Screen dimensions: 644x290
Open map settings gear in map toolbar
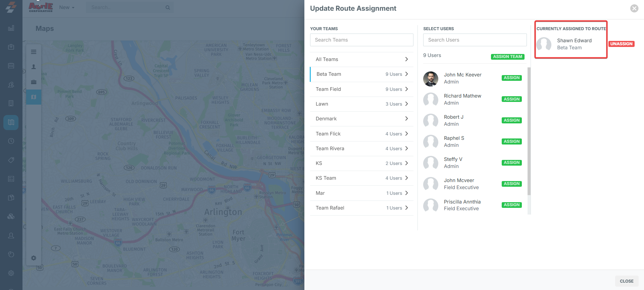point(34,258)
